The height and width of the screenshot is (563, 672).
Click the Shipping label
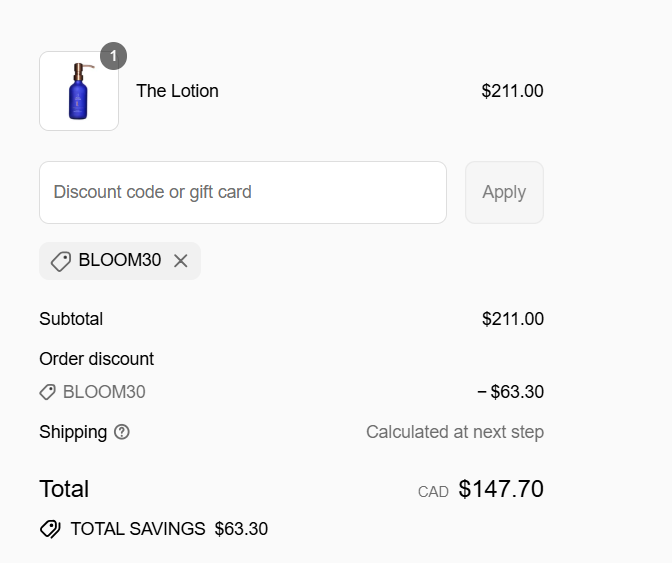73,432
